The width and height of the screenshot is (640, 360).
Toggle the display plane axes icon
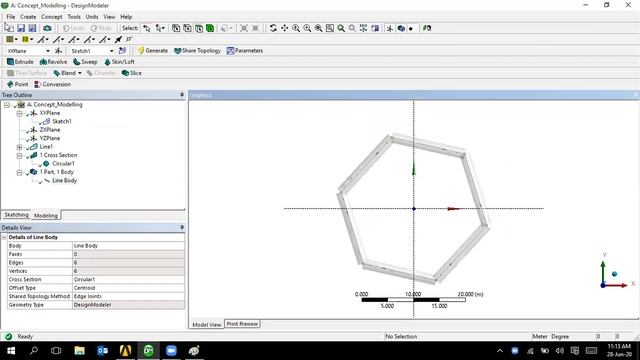tap(390, 28)
